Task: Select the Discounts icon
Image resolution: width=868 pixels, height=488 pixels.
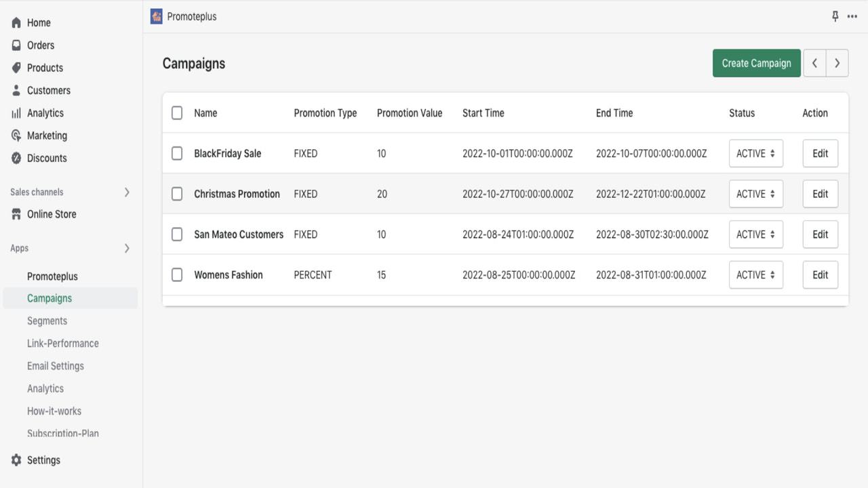Action: [15, 158]
